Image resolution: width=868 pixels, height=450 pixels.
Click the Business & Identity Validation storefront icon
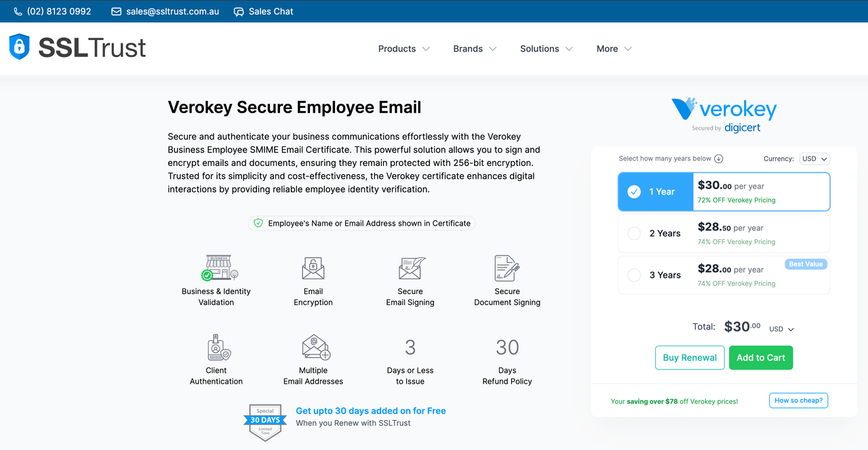[x=219, y=268]
